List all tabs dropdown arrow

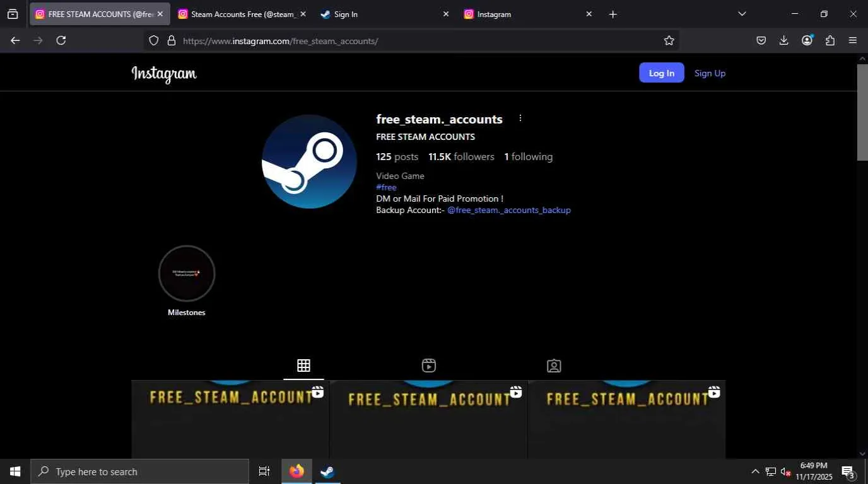pyautogui.click(x=742, y=14)
